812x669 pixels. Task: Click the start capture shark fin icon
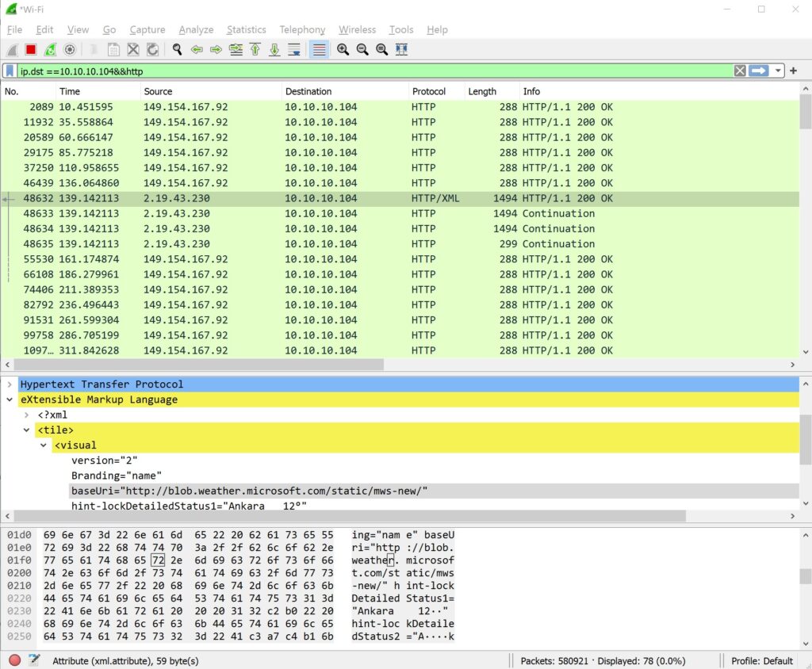pos(12,50)
